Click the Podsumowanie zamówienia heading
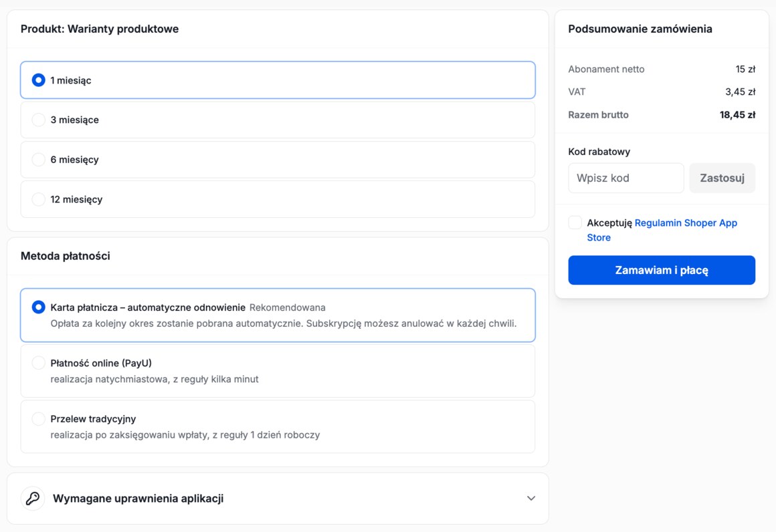Viewport: 776px width, 532px height. pyautogui.click(x=640, y=29)
